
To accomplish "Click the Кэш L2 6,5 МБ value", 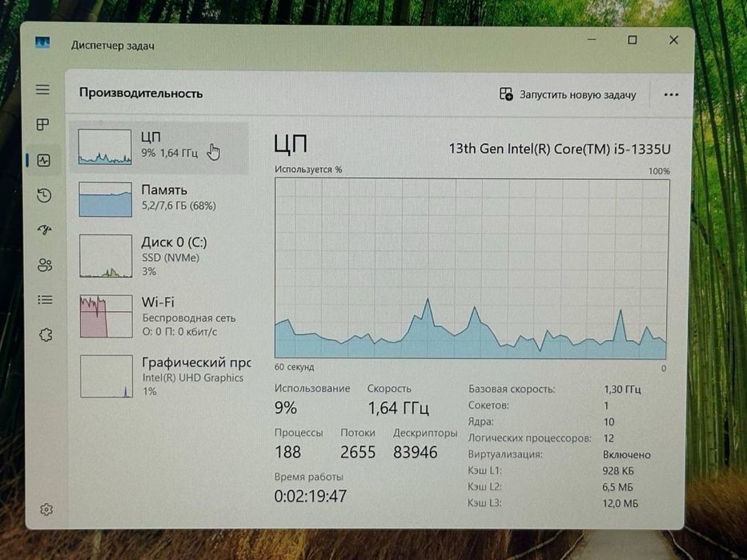I will (617, 487).
